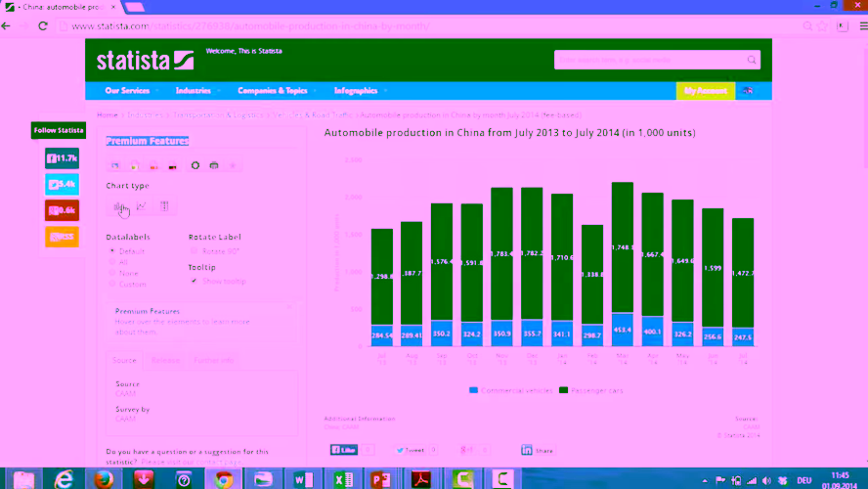Close the Premium Features hint box
Image resolution: width=868 pixels, height=489 pixels.
click(x=289, y=306)
